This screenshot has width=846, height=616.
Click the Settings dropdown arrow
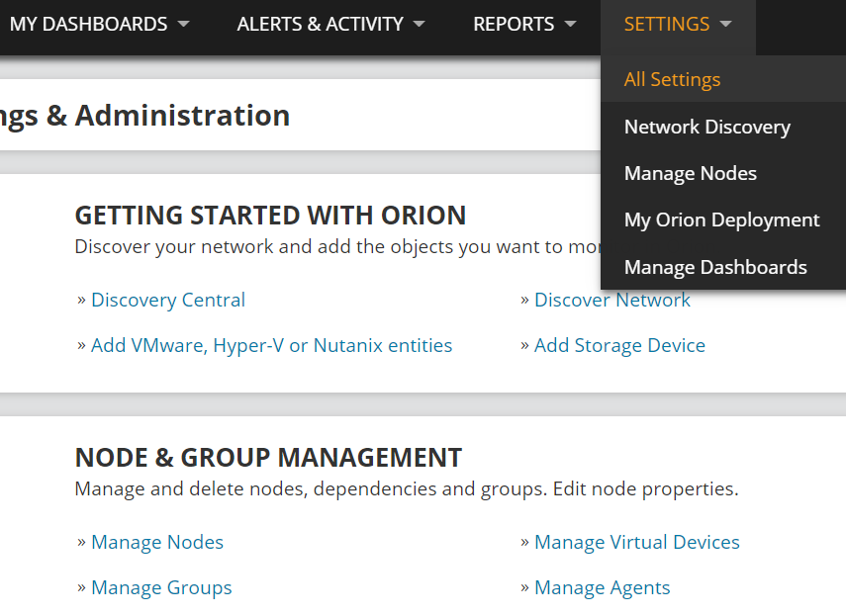pos(725,25)
